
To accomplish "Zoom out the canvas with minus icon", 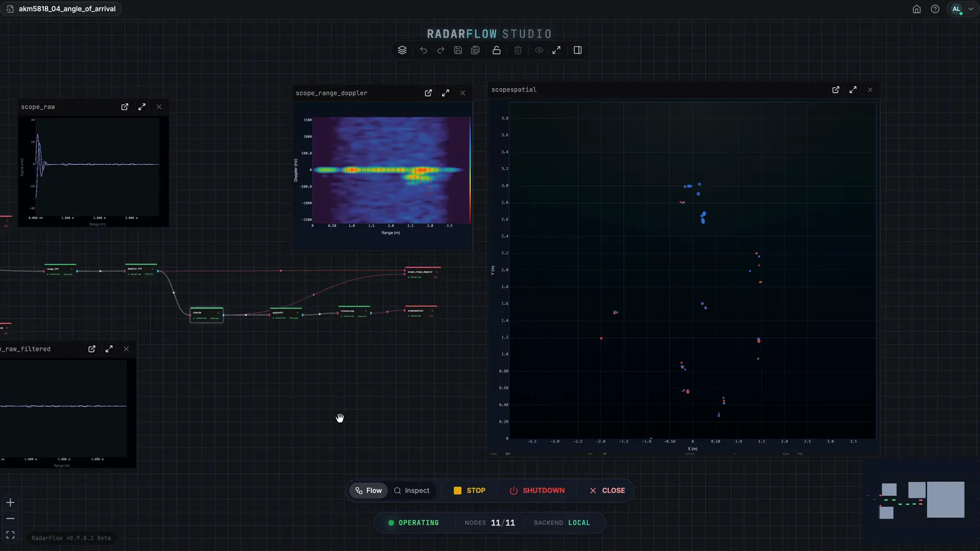I will coord(10,519).
